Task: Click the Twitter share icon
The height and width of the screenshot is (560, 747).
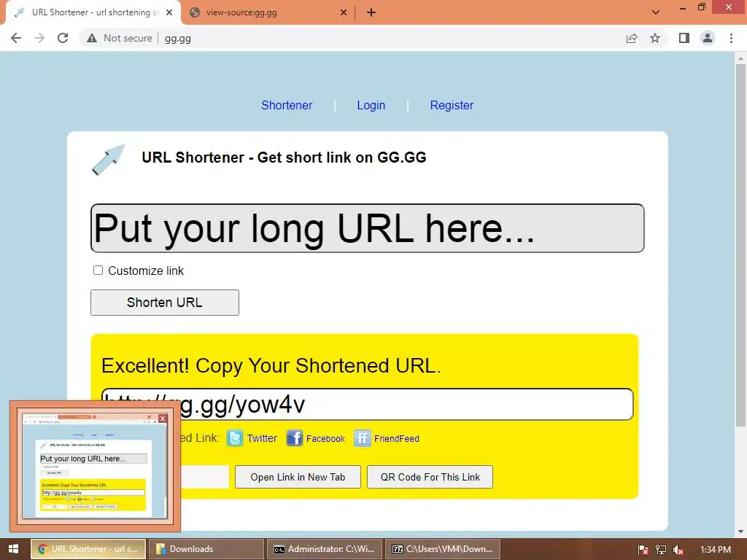Action: point(235,437)
